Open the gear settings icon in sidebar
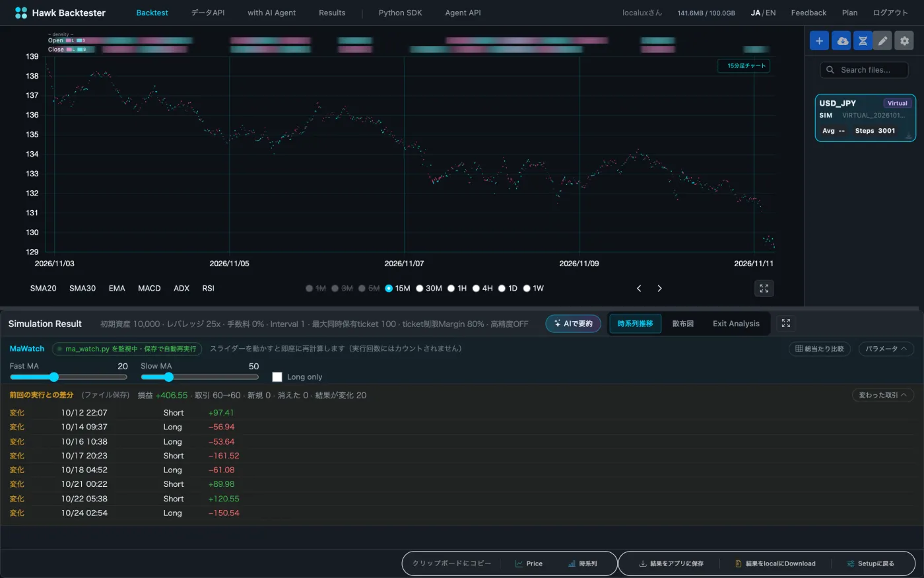The image size is (924, 578). point(904,40)
